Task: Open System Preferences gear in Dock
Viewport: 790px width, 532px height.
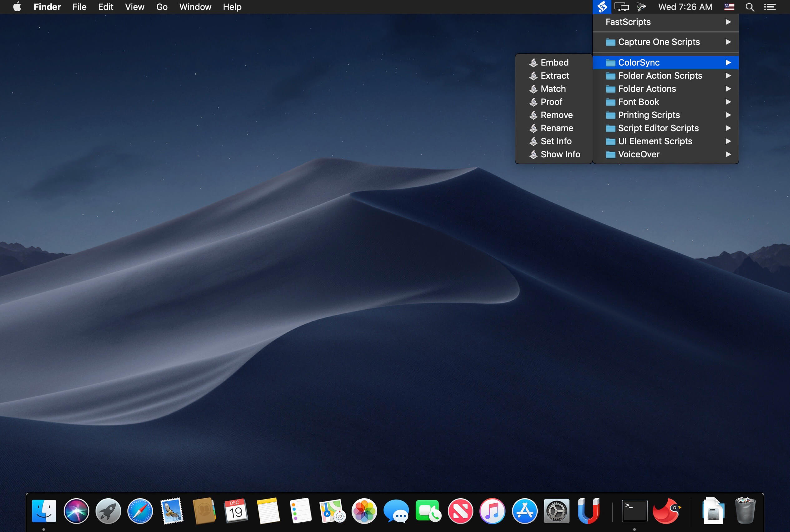Action: point(556,511)
